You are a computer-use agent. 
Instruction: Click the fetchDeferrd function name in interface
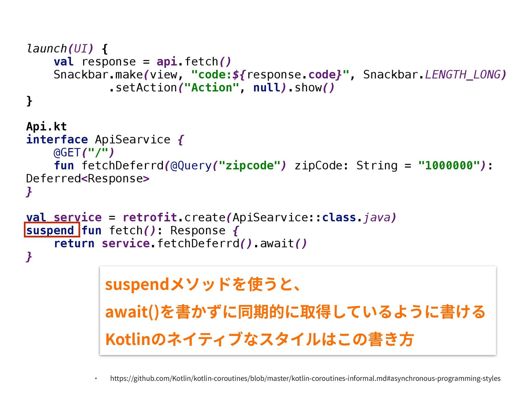122,165
